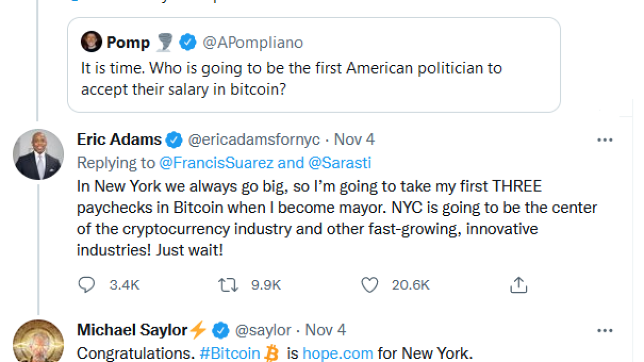Click Michael Saylor's verified badge
The width and height of the screenshot is (644, 362).
221,330
